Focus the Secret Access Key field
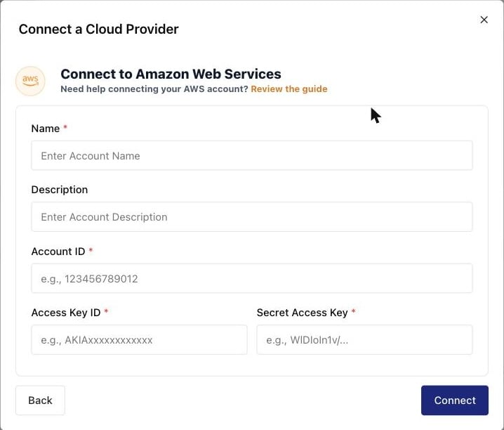 tap(364, 340)
